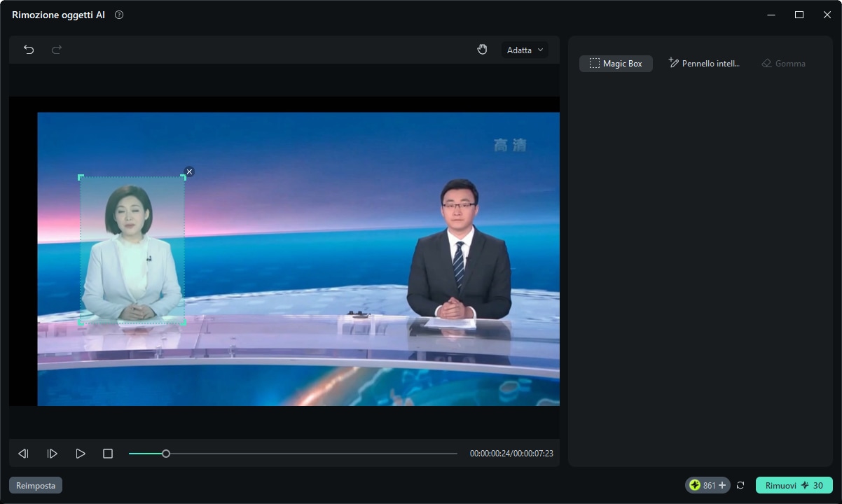This screenshot has height=504, width=842.
Task: Step back to previous frame
Action: coord(23,454)
